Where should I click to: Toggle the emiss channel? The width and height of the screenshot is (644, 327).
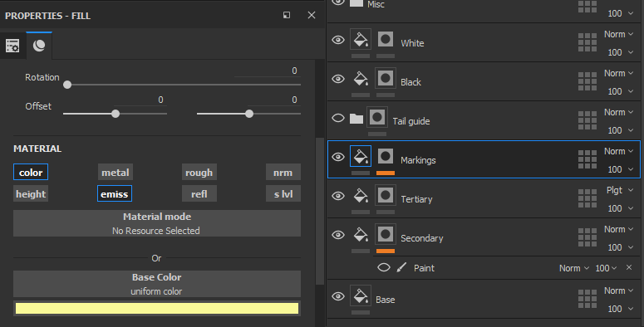coord(115,193)
